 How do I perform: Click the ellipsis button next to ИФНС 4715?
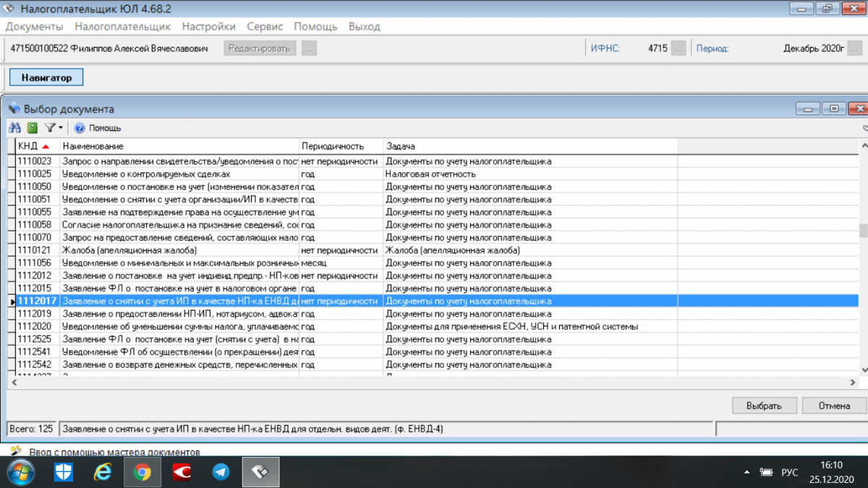678,48
